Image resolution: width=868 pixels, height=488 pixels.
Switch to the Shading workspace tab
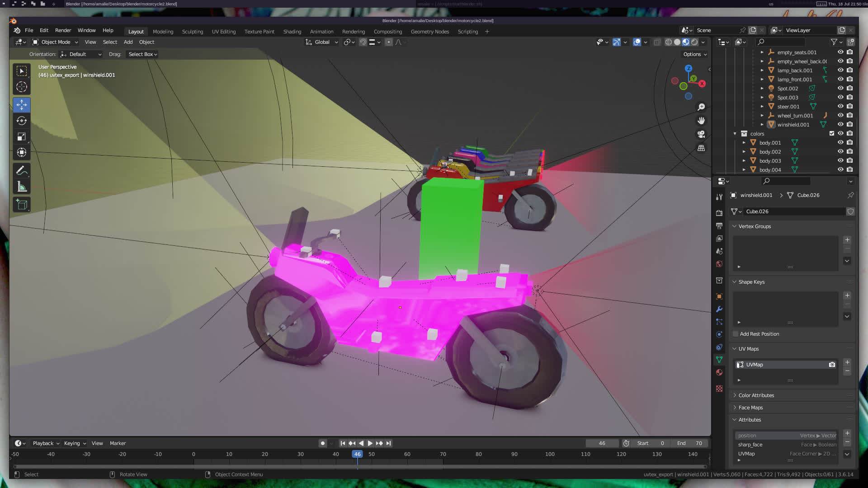292,32
